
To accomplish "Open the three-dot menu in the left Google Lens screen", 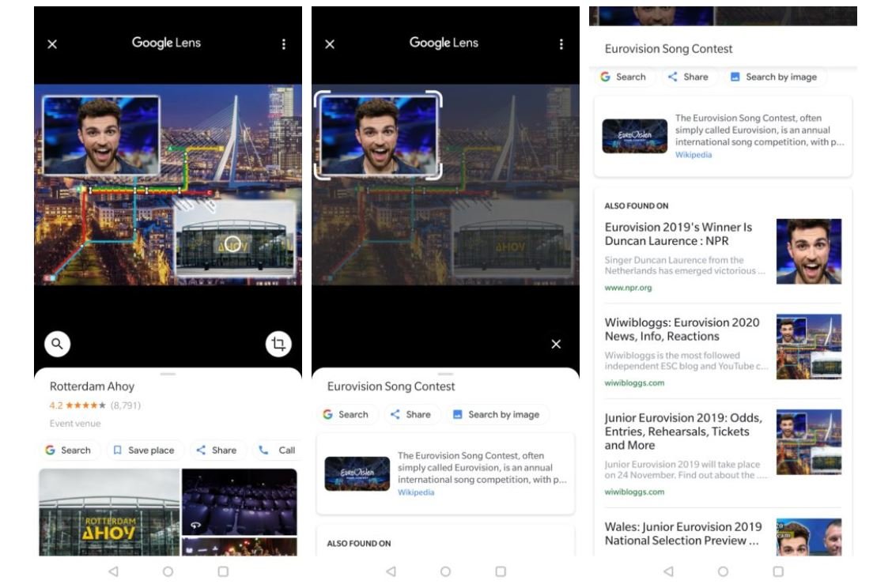I will 284,44.
